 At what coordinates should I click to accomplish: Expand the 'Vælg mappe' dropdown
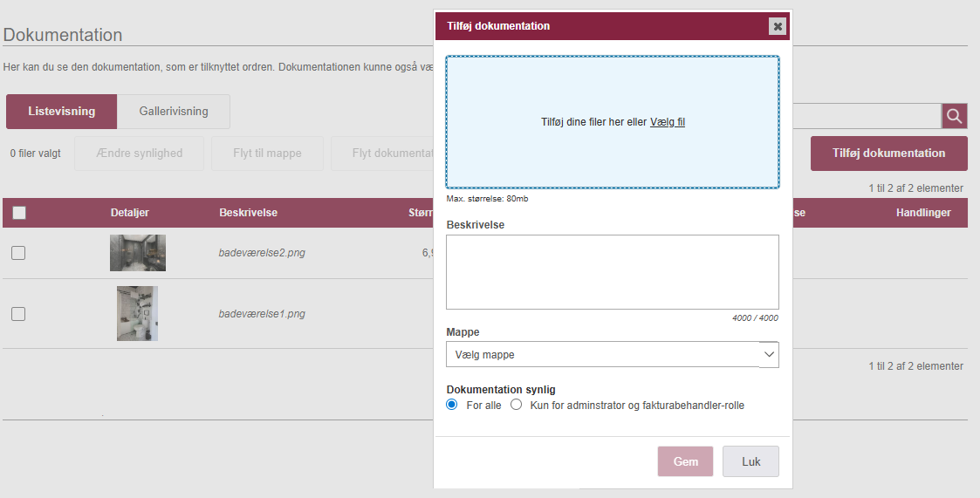(x=602, y=355)
